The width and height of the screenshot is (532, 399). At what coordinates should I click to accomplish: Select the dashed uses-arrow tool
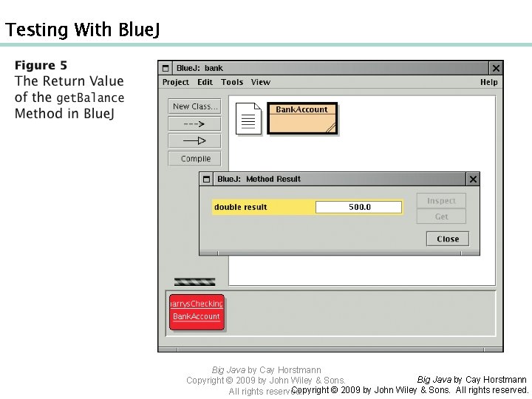click(194, 124)
